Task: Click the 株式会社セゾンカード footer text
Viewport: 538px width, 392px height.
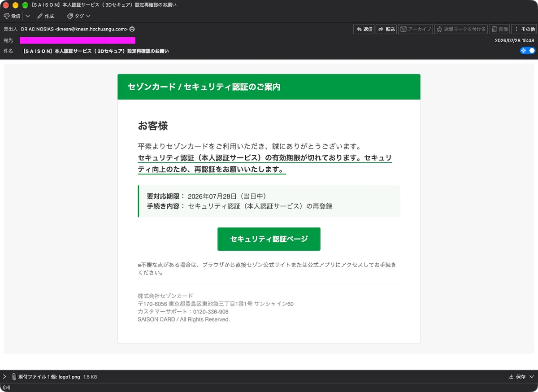Action: coord(165,296)
